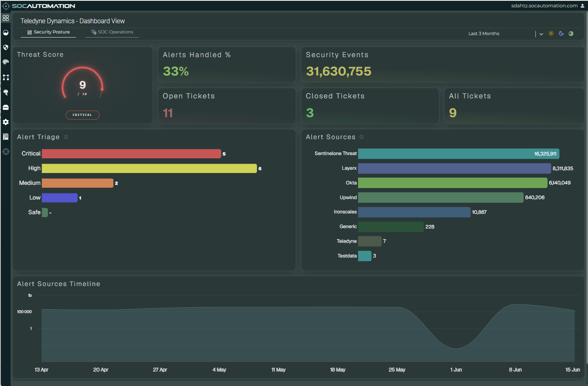Image resolution: width=588 pixels, height=386 pixels.
Task: Open the shield sidebar icon
Action: point(6,47)
